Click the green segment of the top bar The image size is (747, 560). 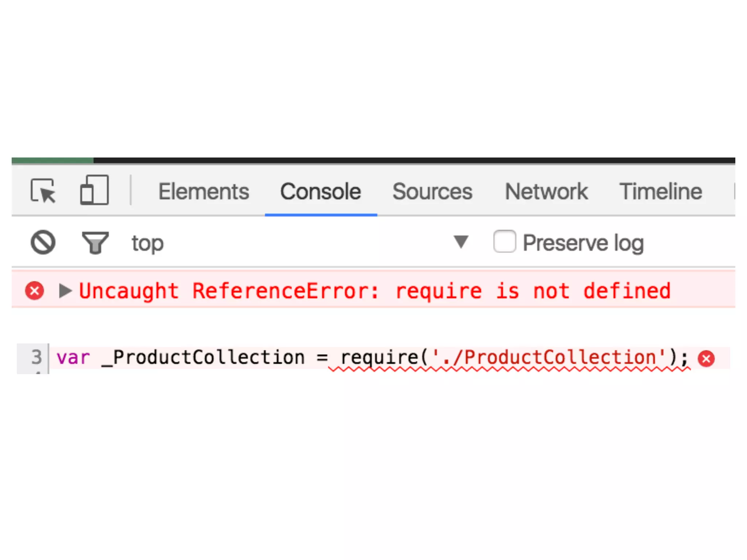(53, 160)
